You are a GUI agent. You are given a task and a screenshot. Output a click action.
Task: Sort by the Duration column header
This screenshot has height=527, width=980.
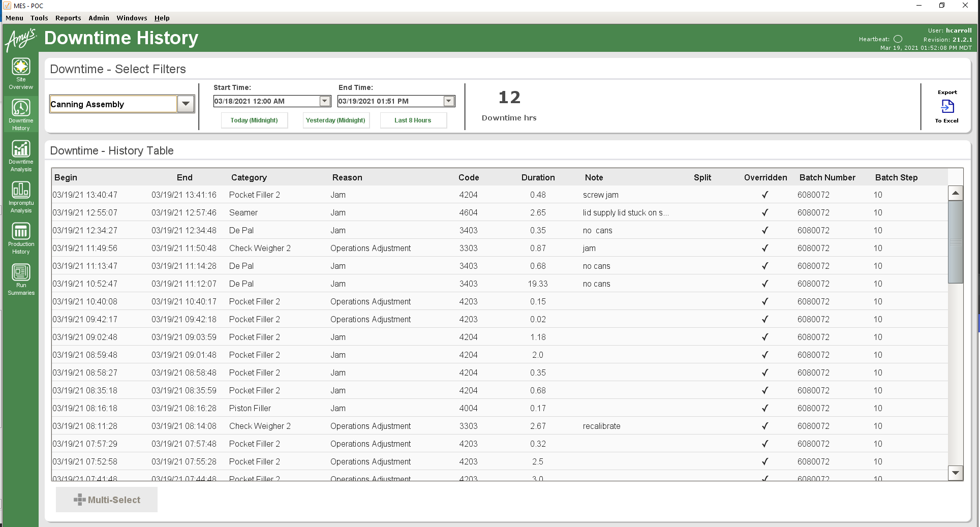[538, 177]
